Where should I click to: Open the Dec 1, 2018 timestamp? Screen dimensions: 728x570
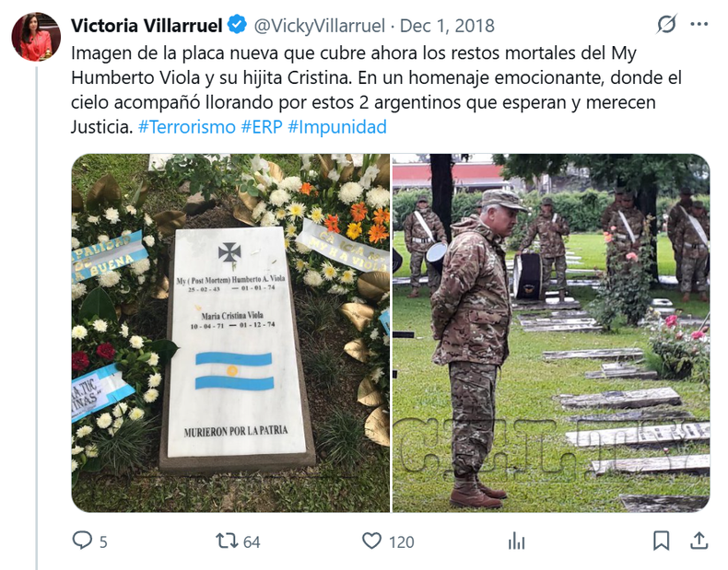click(x=447, y=26)
